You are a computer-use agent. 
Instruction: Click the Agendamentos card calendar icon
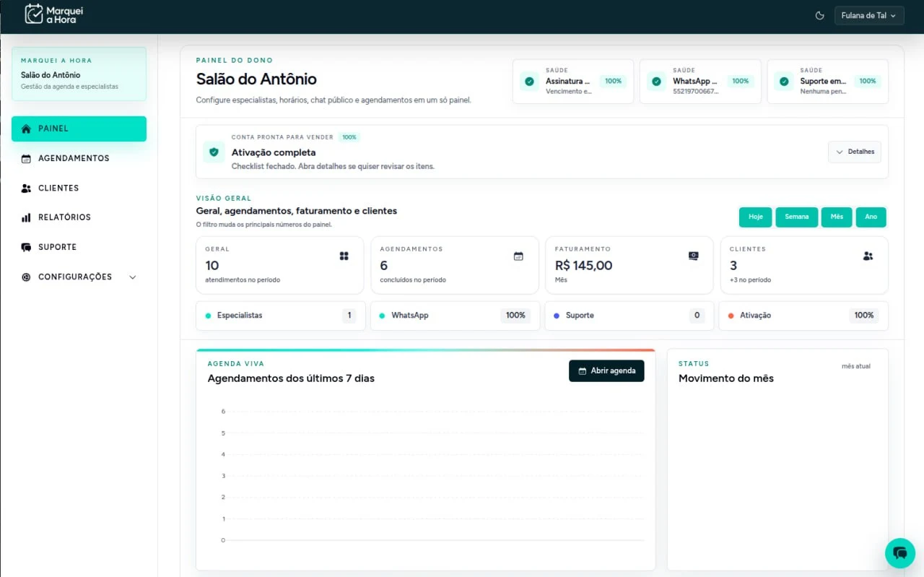coord(518,256)
